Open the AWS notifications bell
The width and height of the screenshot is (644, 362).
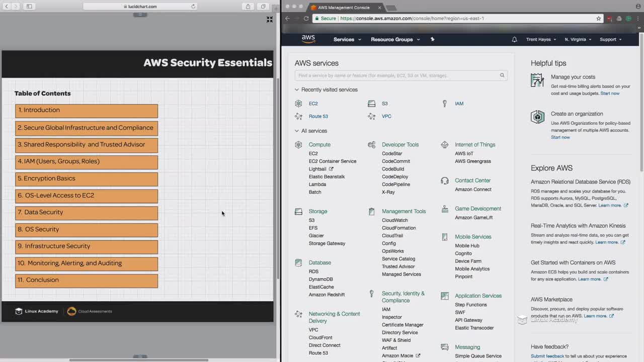pyautogui.click(x=514, y=39)
